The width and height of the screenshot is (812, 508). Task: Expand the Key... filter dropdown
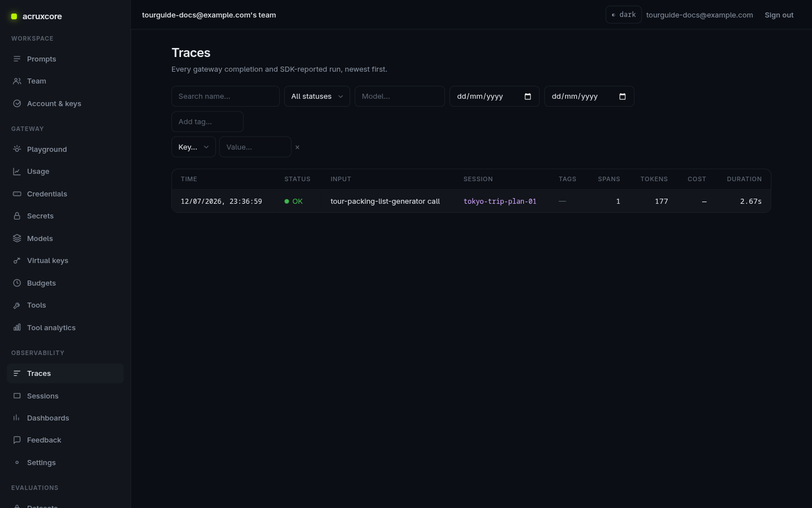coord(193,147)
